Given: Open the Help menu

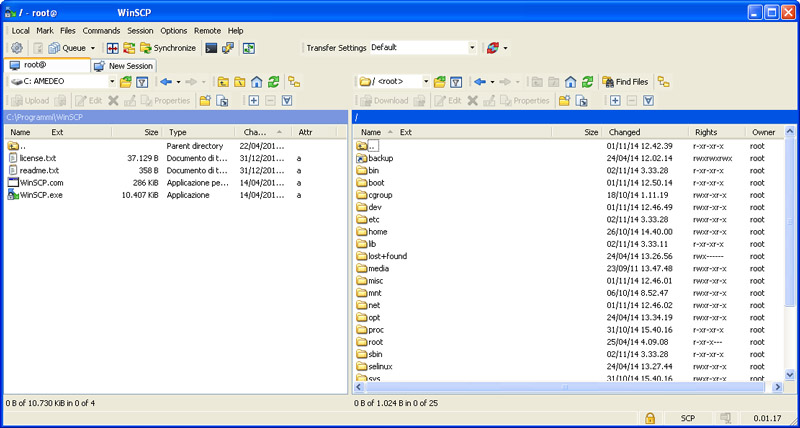Looking at the screenshot, I should [x=235, y=31].
